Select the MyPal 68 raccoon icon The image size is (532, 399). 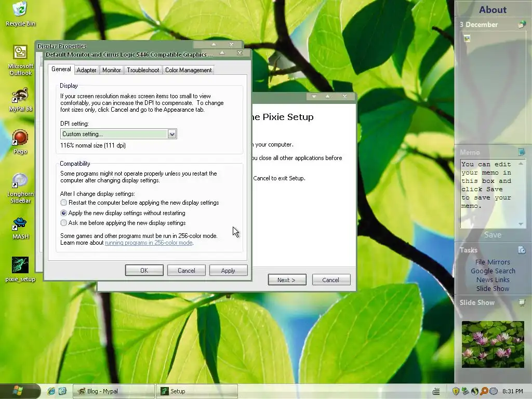(20, 99)
